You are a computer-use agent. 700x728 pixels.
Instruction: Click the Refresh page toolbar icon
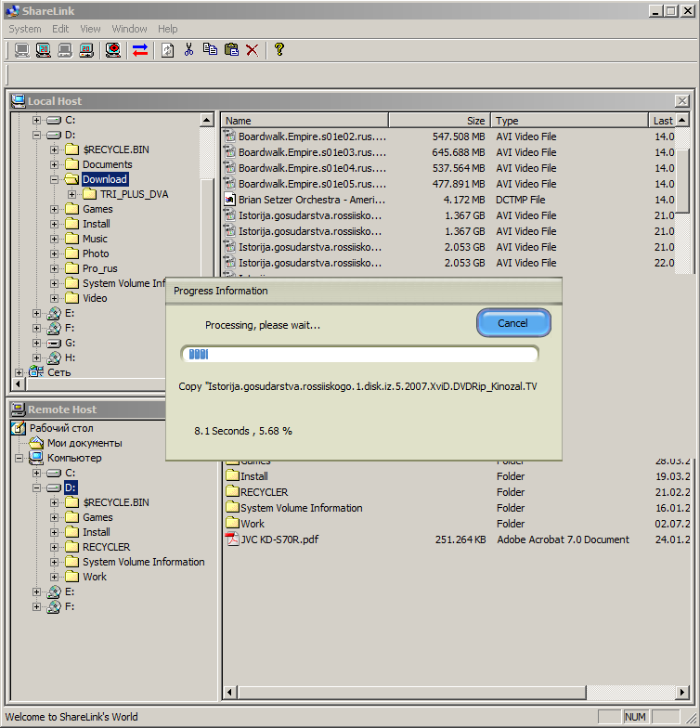(x=167, y=50)
